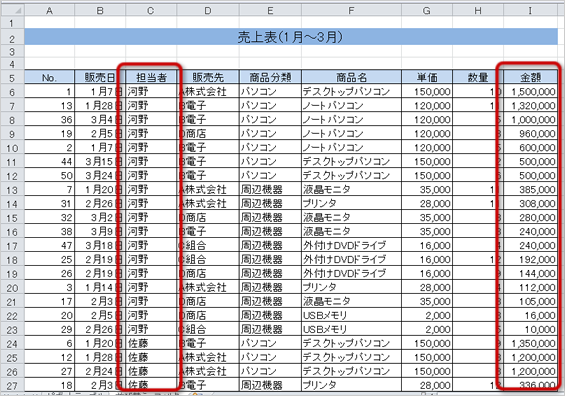Screen dimensions: 565x396
Task: Click the Select All corner of the sheet
Action: coord(12,10)
